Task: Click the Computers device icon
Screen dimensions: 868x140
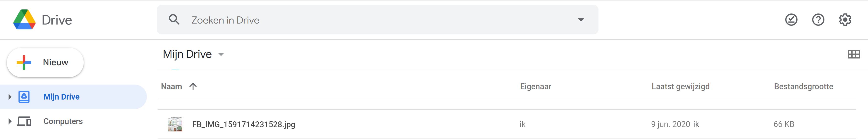Action: (24, 121)
